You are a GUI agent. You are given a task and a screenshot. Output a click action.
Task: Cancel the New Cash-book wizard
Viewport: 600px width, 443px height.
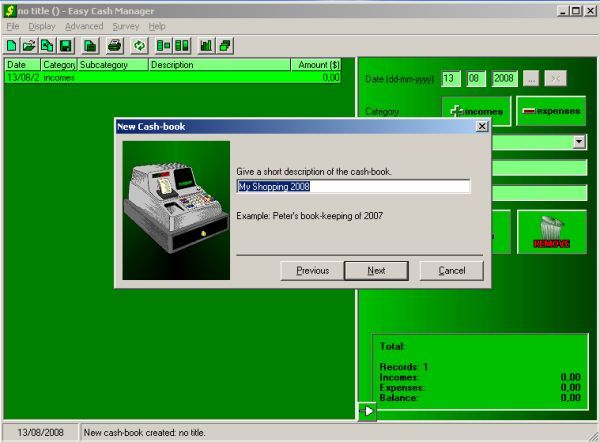452,271
